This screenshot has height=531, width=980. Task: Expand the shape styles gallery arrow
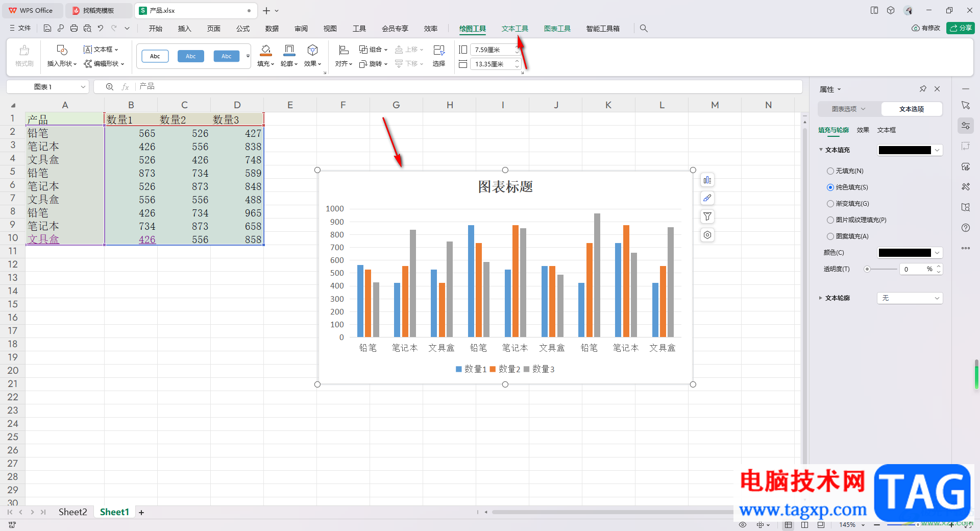click(248, 56)
